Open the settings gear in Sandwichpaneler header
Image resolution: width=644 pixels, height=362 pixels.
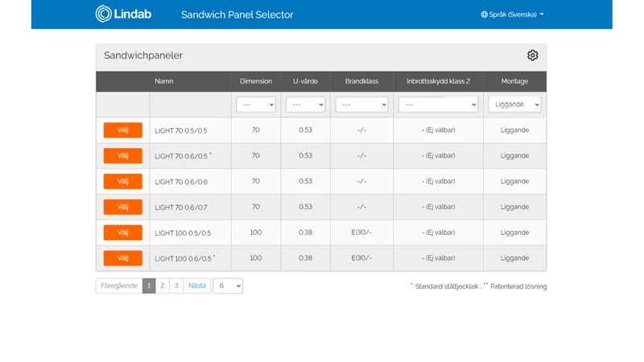pyautogui.click(x=532, y=56)
